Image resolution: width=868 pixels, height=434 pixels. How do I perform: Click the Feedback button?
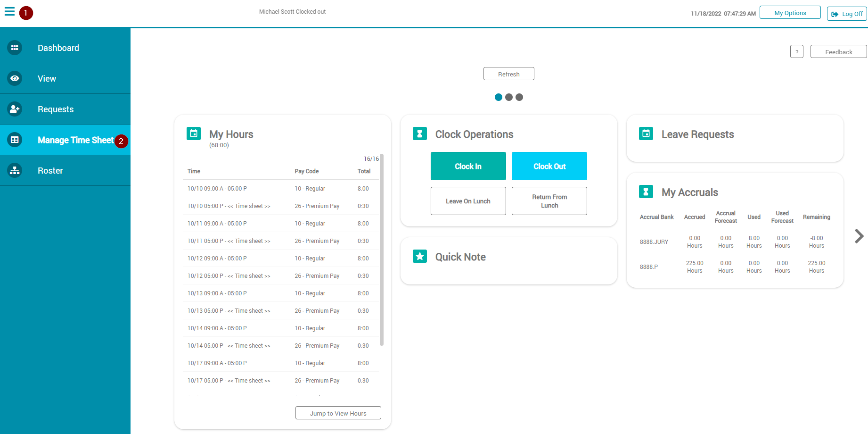839,52
